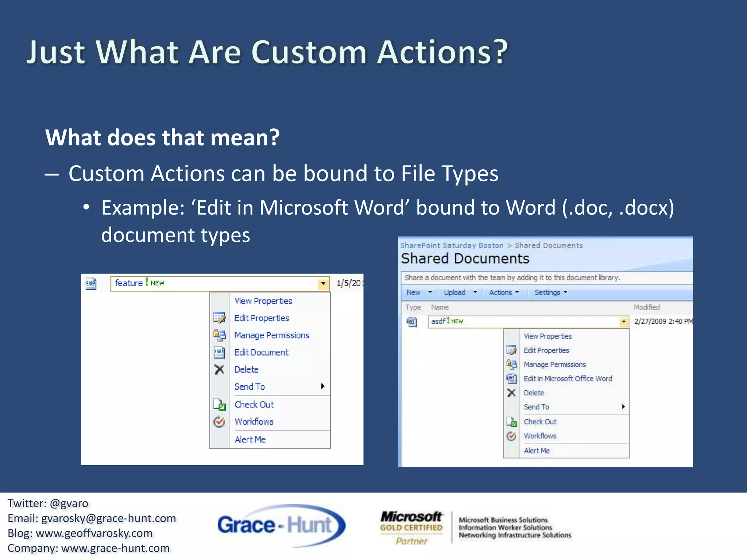This screenshot has height=560, width=747.
Task: Click the www.geoffvarosky.com blog address
Action: 94,533
